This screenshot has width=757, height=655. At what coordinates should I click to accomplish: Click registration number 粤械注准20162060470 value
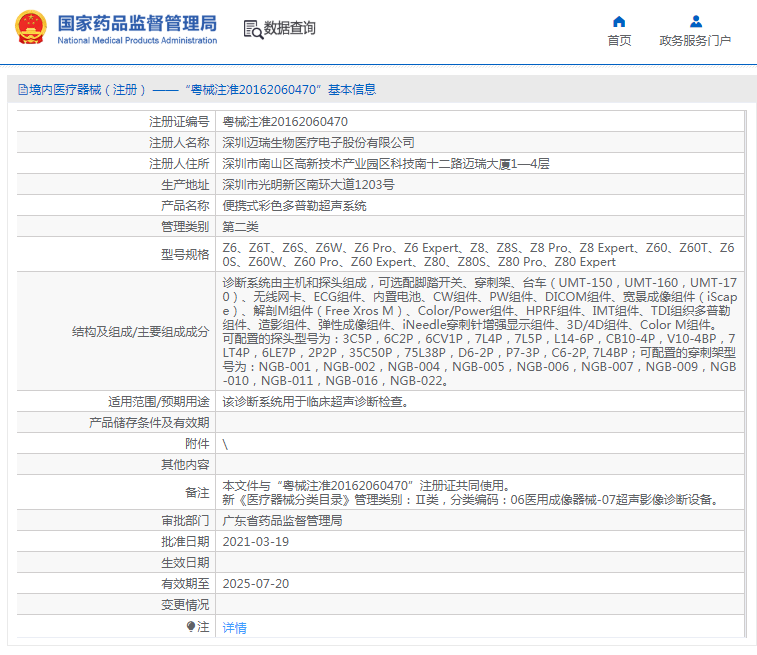point(285,122)
